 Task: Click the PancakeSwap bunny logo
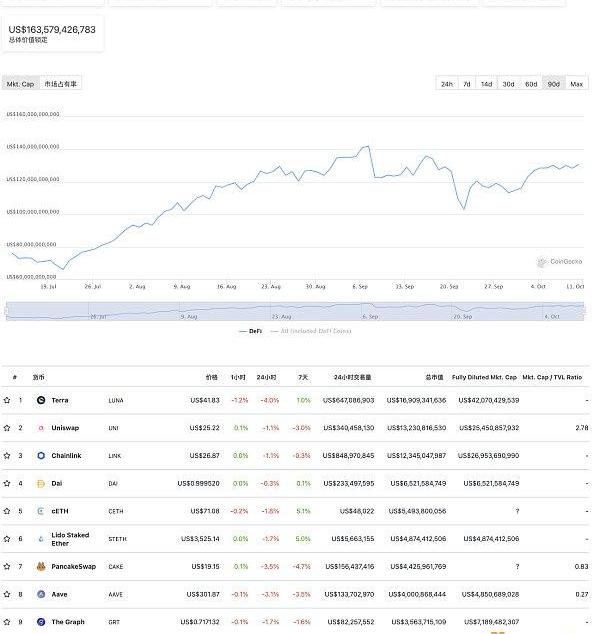coord(41,566)
